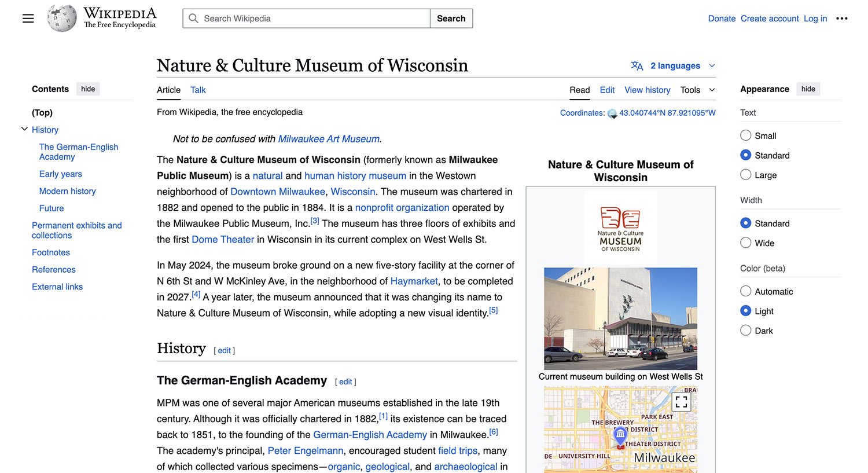Click the Log in link
Screen dimensions: 868x473
(x=815, y=19)
